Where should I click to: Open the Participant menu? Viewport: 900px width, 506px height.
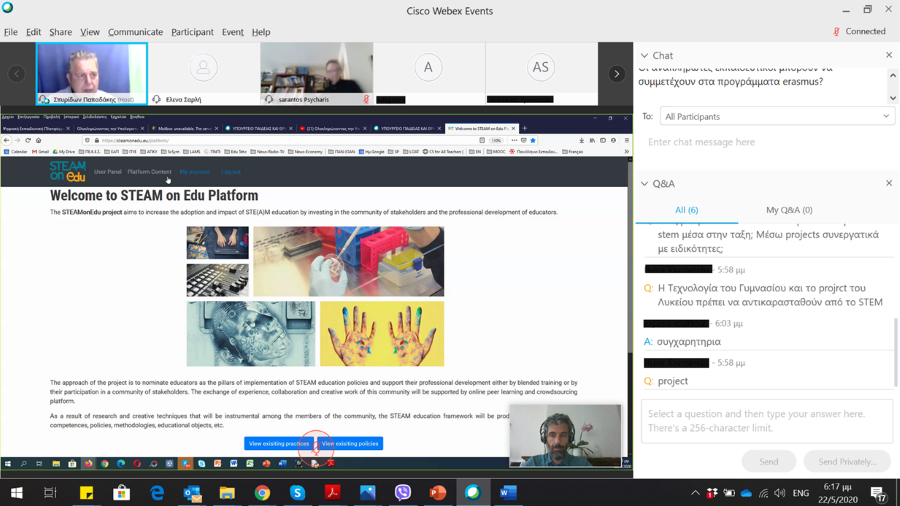[x=192, y=32]
